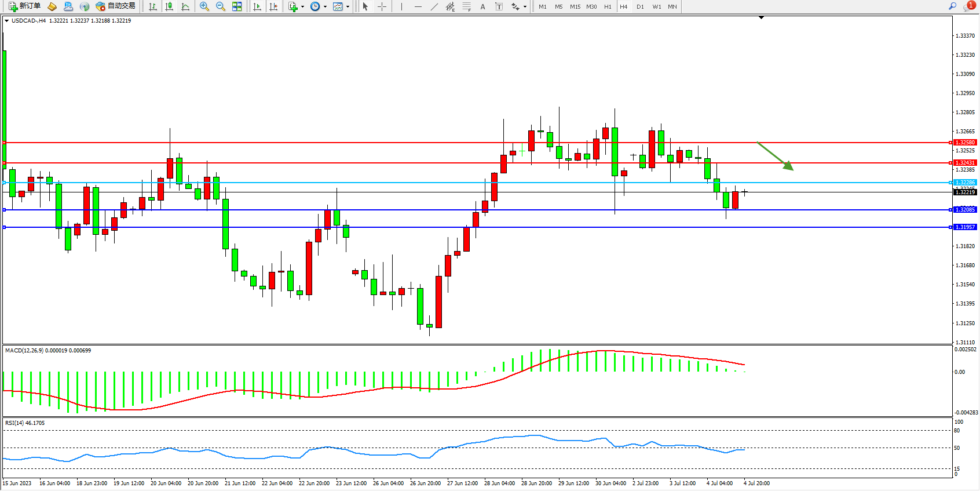Switch chart to line chart mode

click(x=185, y=6)
